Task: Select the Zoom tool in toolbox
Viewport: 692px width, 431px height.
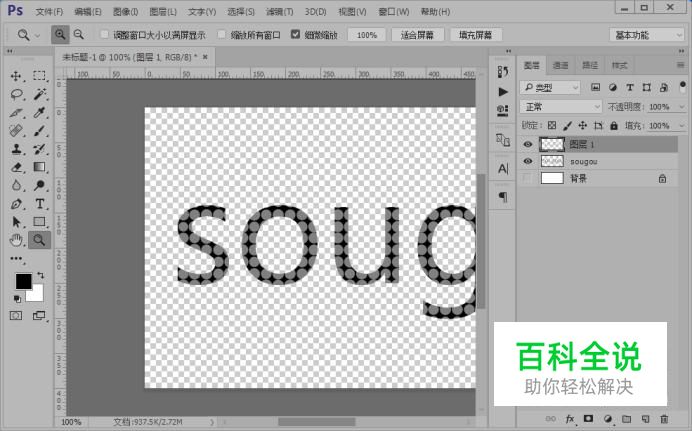Action: [39, 240]
